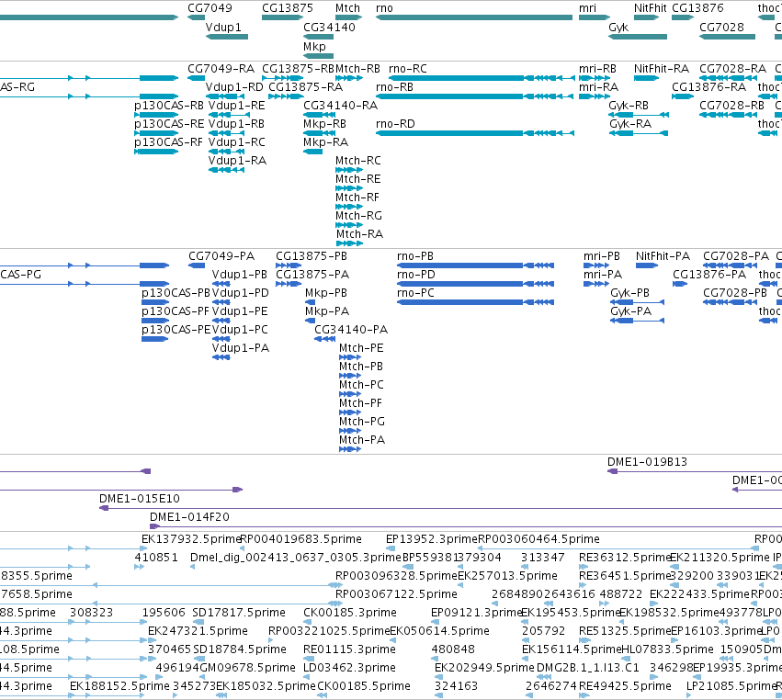Click EST EP13952.3prime

coord(432,539)
